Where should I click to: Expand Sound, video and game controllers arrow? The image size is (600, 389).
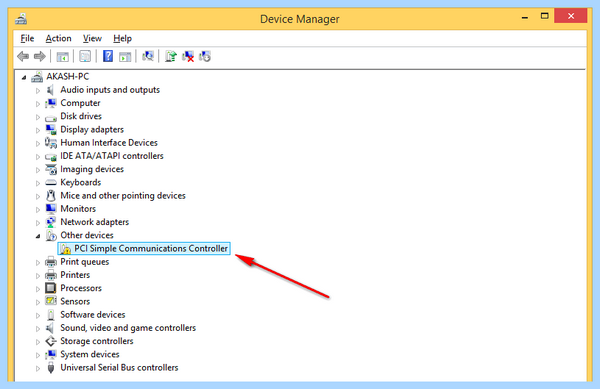pyautogui.click(x=38, y=329)
